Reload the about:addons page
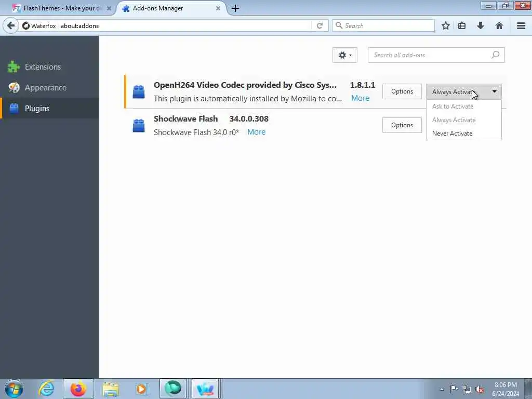Screen dimensions: 532x399 [320, 26]
